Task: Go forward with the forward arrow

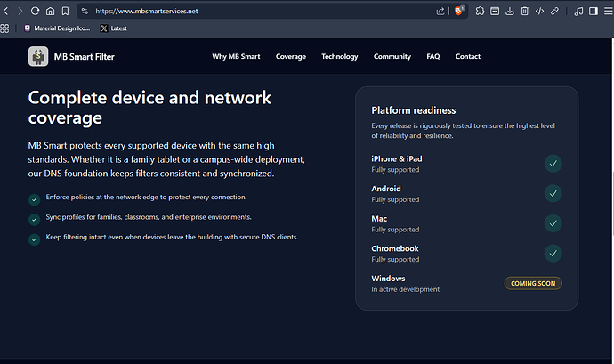Action: [x=20, y=11]
